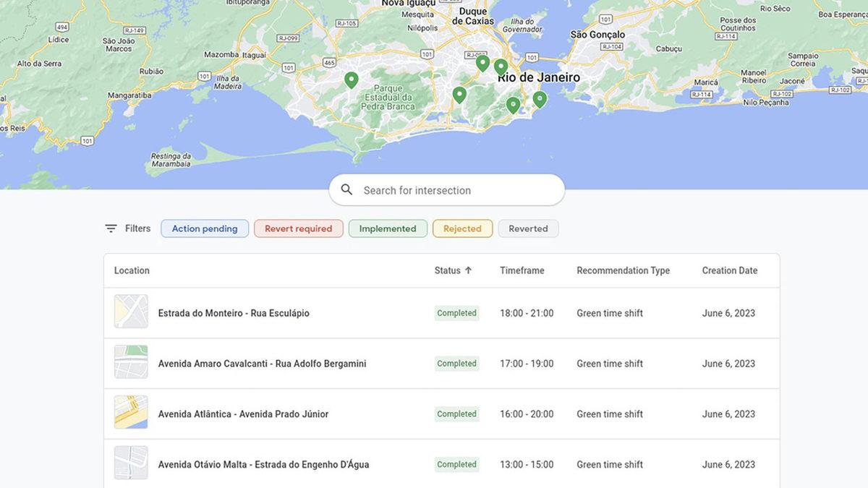Open the Avenida Atlântica - Avenida Prado Júnior row
Viewport: 868px width, 488px height.
[244, 414]
